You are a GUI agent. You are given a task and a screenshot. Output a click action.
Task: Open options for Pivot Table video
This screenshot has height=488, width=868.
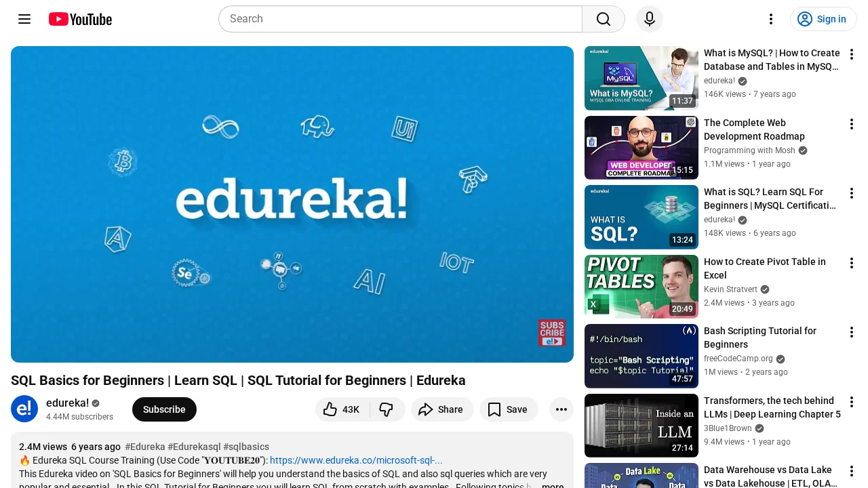pos(852,263)
